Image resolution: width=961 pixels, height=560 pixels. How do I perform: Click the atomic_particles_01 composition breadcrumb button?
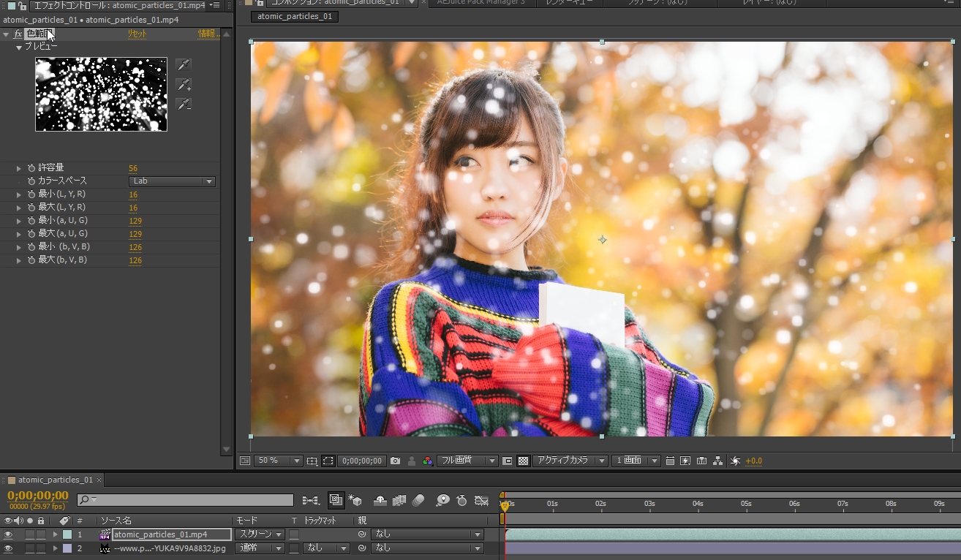point(295,17)
